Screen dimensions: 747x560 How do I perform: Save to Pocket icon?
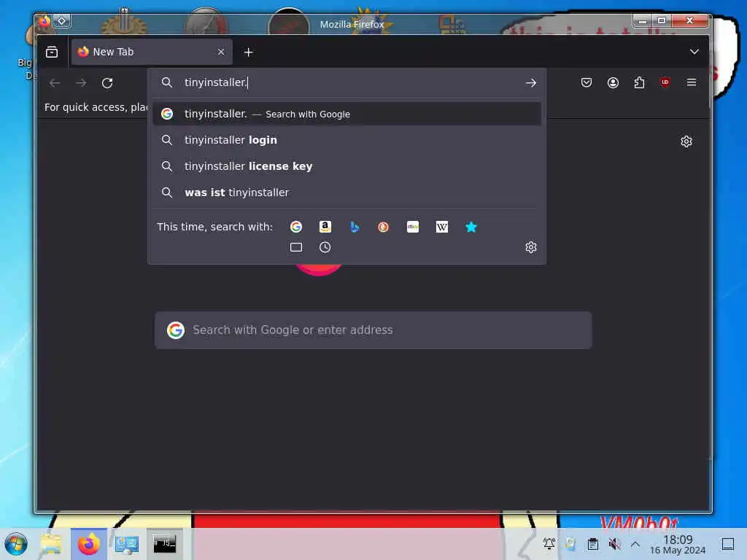click(587, 83)
